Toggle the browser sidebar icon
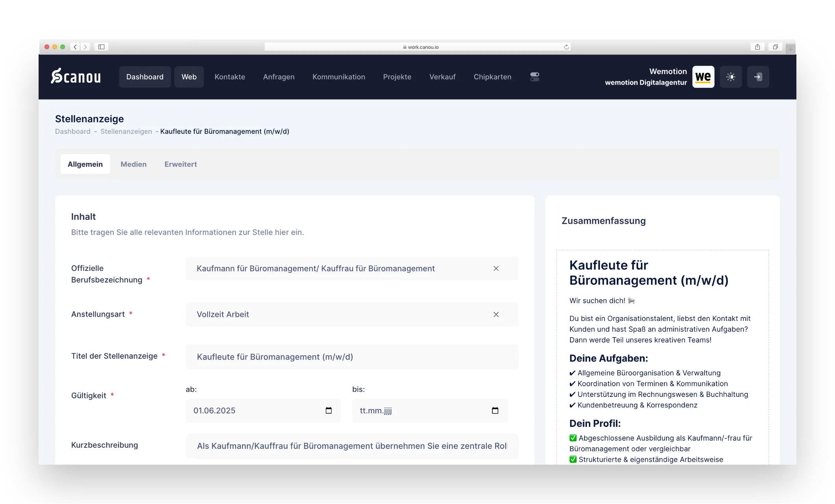Screen dimensions: 835x504 (x=101, y=47)
